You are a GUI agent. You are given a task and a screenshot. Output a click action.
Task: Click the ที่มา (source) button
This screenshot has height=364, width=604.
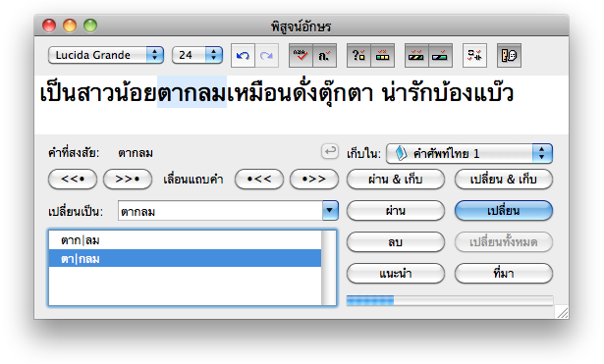click(504, 274)
